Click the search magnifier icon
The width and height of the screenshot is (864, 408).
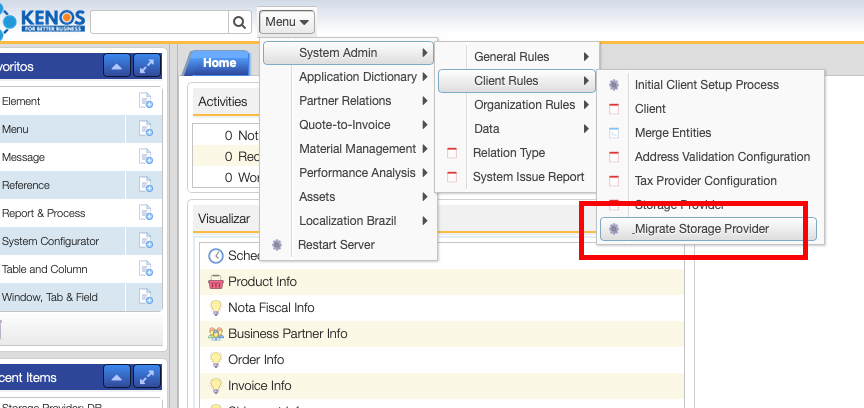click(240, 22)
